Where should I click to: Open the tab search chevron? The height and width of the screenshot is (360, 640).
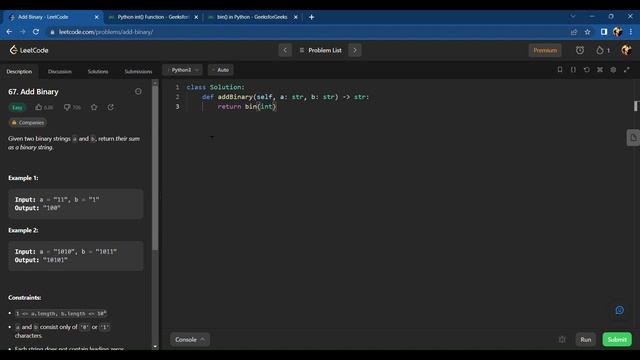click(x=573, y=16)
